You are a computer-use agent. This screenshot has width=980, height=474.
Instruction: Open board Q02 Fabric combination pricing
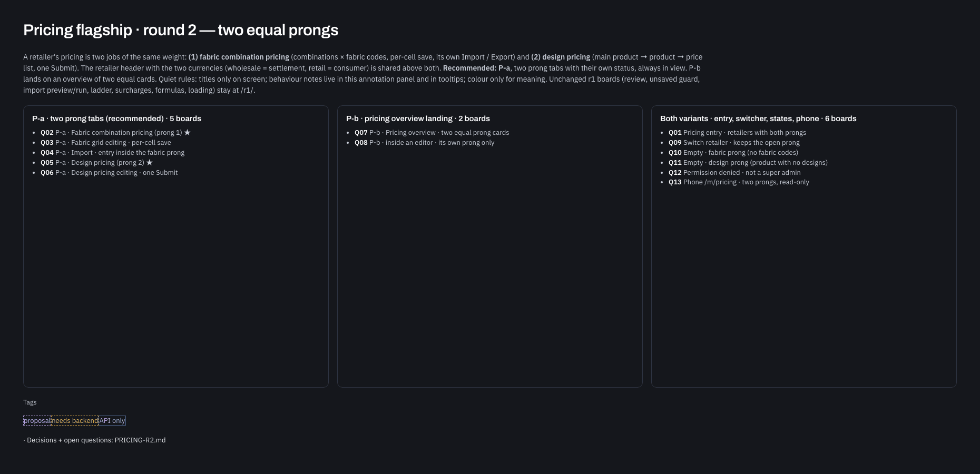click(115, 133)
